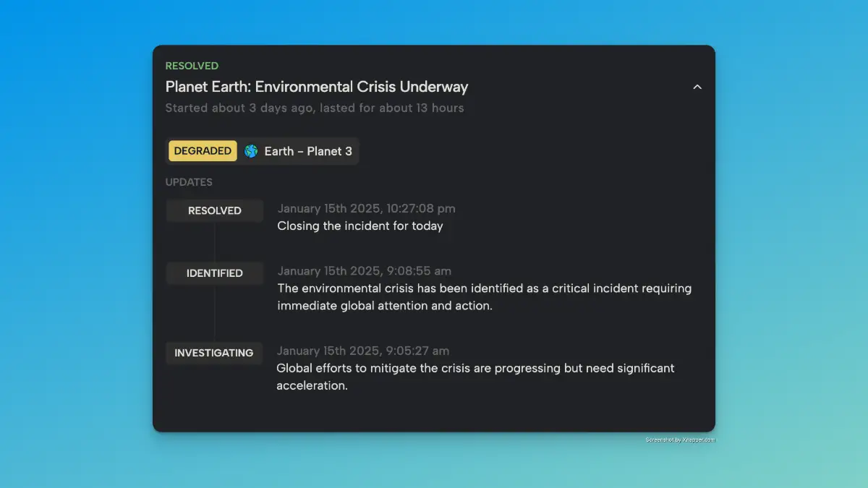Click the 'Closing the incident for today' message
This screenshot has height=488, width=868.
point(360,226)
